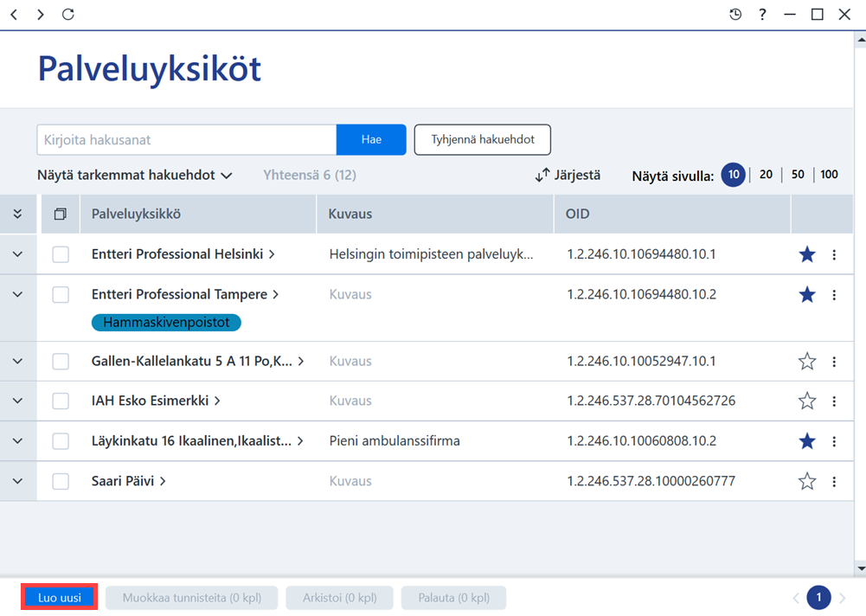
Task: Click the Järjestä sort arrows icon
Action: coord(542,175)
